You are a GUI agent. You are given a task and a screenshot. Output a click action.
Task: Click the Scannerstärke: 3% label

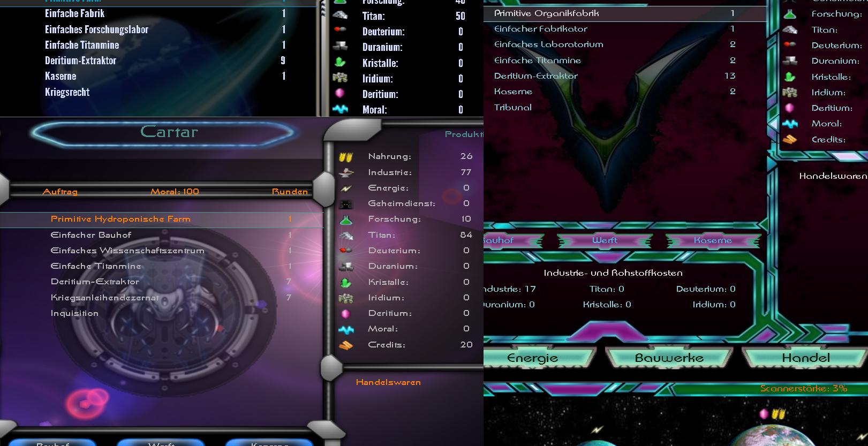(x=803, y=389)
